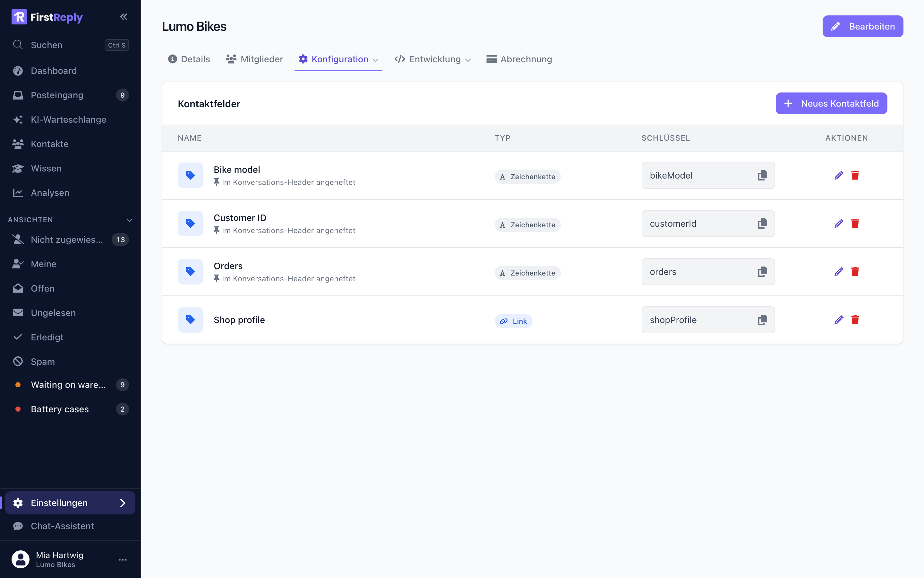Open the Wissen section
The image size is (924, 578).
[71, 169]
